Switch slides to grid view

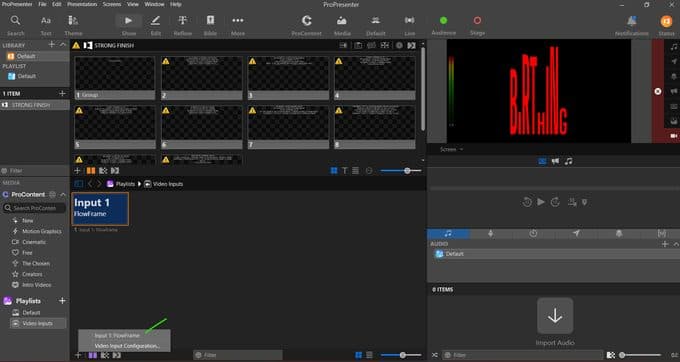tap(334, 171)
